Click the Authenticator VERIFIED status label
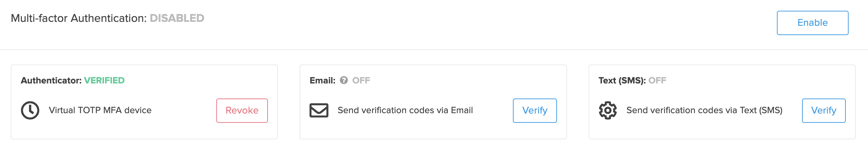 pos(104,81)
